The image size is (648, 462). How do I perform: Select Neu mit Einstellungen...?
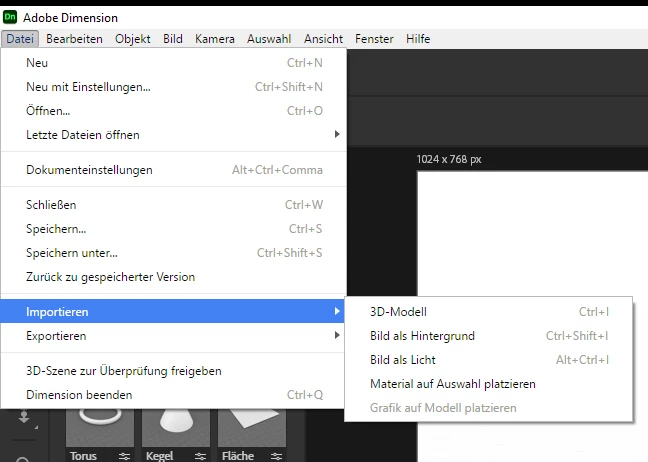[x=173, y=87]
